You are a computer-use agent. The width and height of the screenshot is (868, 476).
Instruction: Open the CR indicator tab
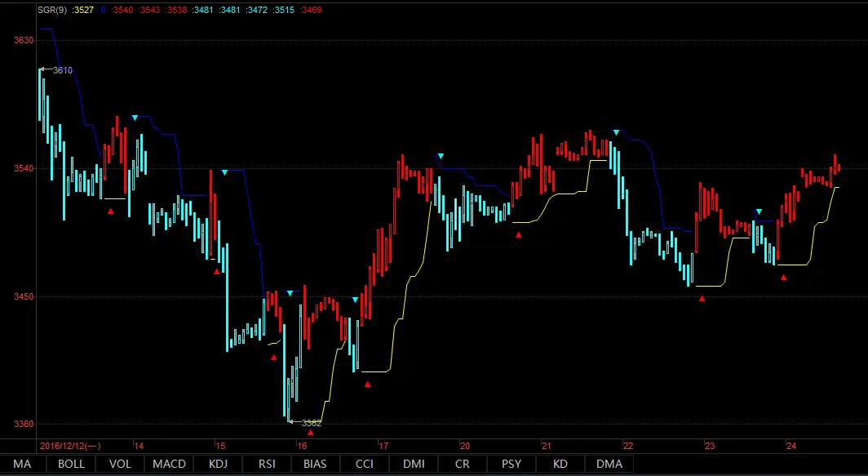pyautogui.click(x=463, y=464)
